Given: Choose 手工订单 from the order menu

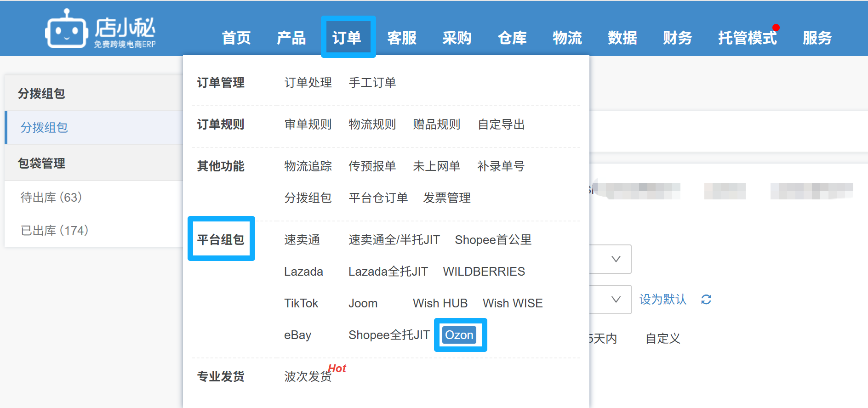Looking at the screenshot, I should (372, 82).
